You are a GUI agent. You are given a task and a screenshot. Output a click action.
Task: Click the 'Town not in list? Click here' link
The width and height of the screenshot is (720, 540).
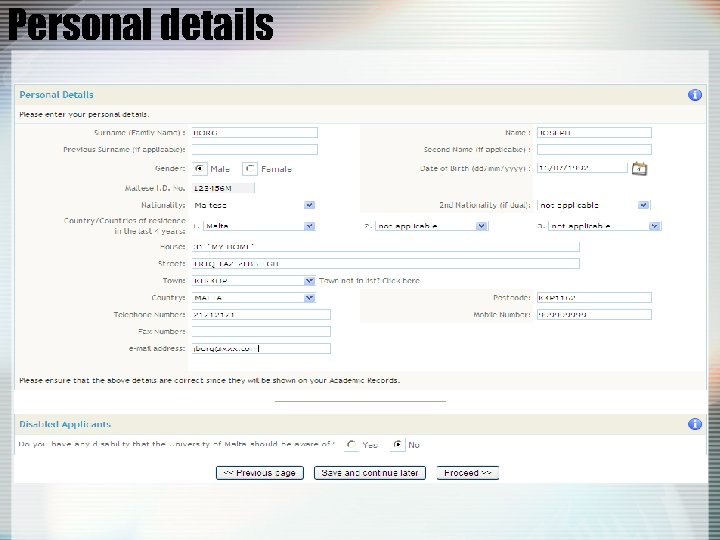[x=369, y=281]
